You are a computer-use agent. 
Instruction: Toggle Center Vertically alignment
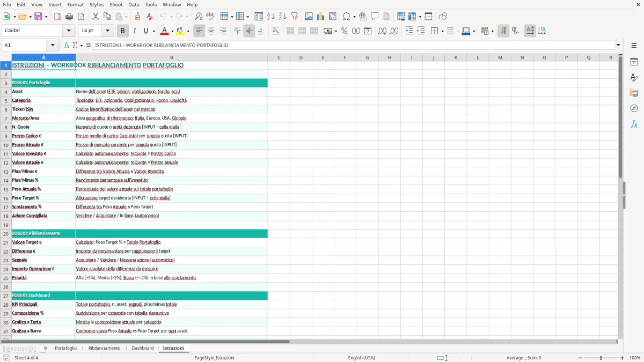(x=249, y=31)
